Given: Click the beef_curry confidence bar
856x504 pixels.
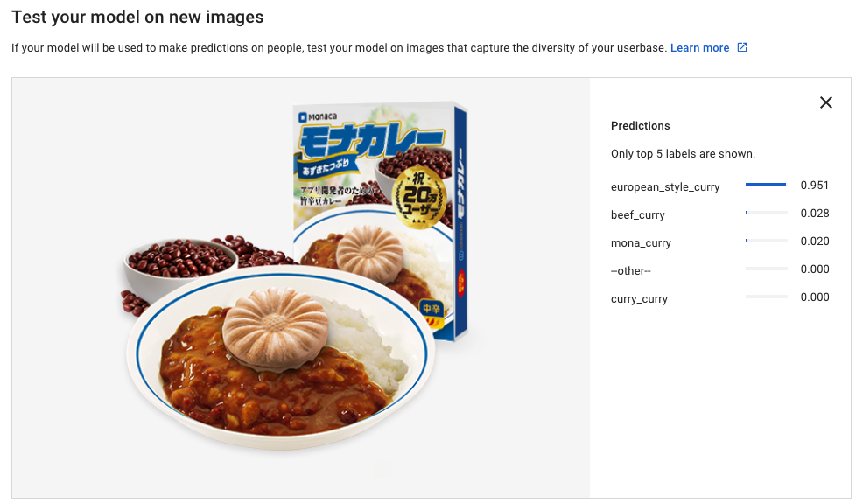Looking at the screenshot, I should [766, 213].
